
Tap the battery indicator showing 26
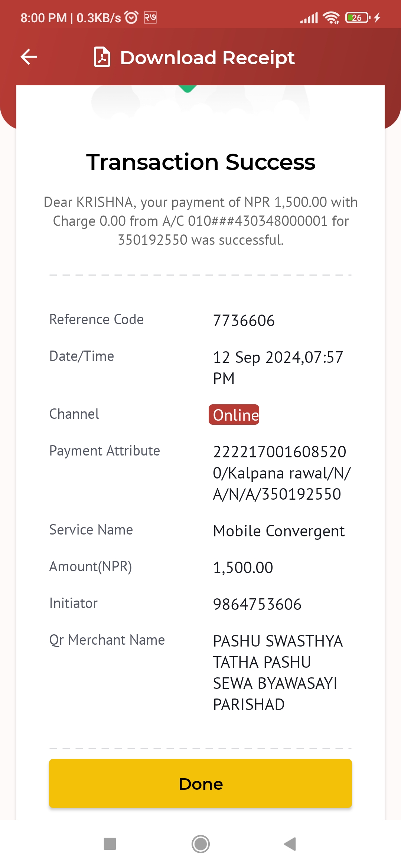pyautogui.click(x=358, y=17)
